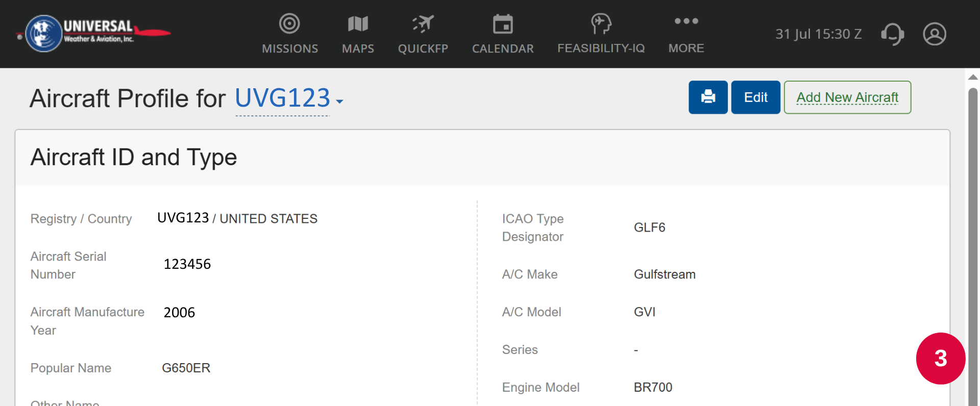Select the FEASIBILITY-IQ menu label
Screen dimensions: 980x406
(601, 48)
